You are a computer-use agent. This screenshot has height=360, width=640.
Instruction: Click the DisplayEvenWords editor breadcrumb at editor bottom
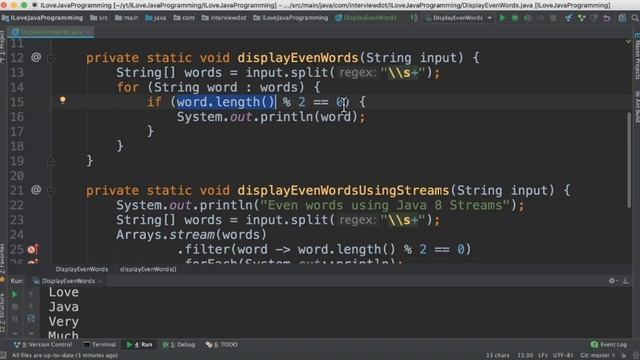82,269
